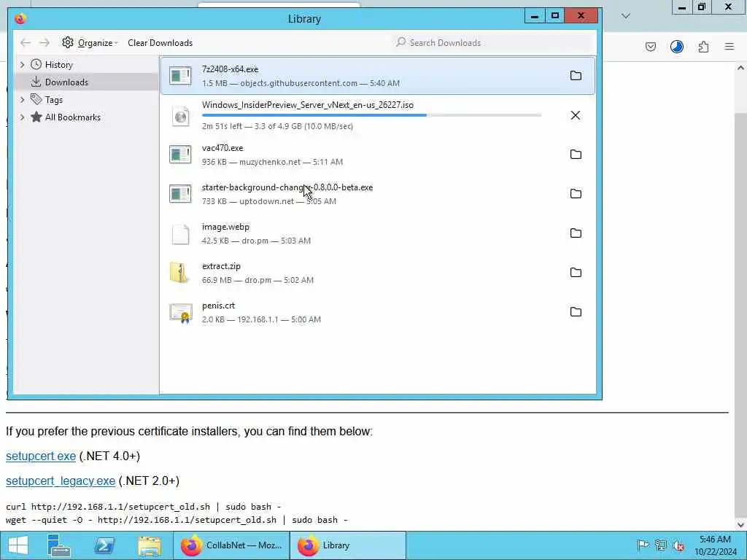
Task: Click the network tray icon
Action: [x=660, y=545]
